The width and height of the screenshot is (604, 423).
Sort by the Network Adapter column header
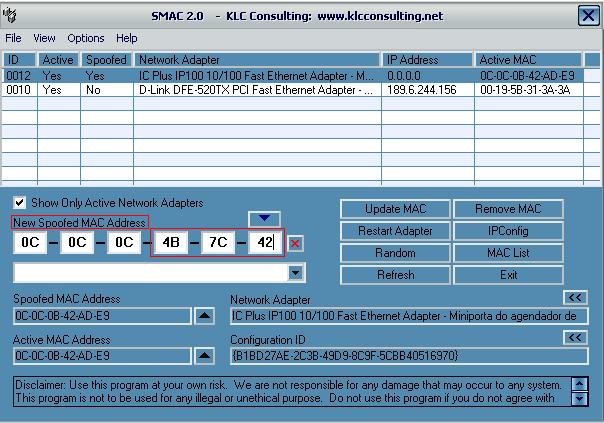pyautogui.click(x=257, y=60)
